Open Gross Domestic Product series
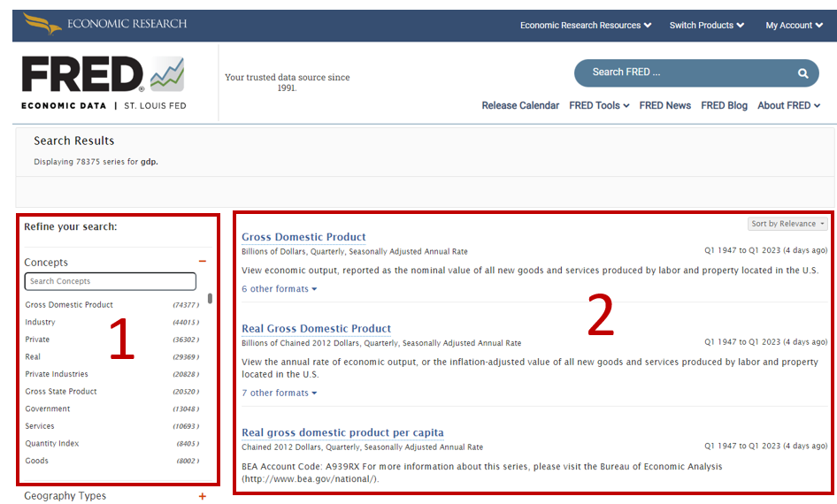 point(303,237)
